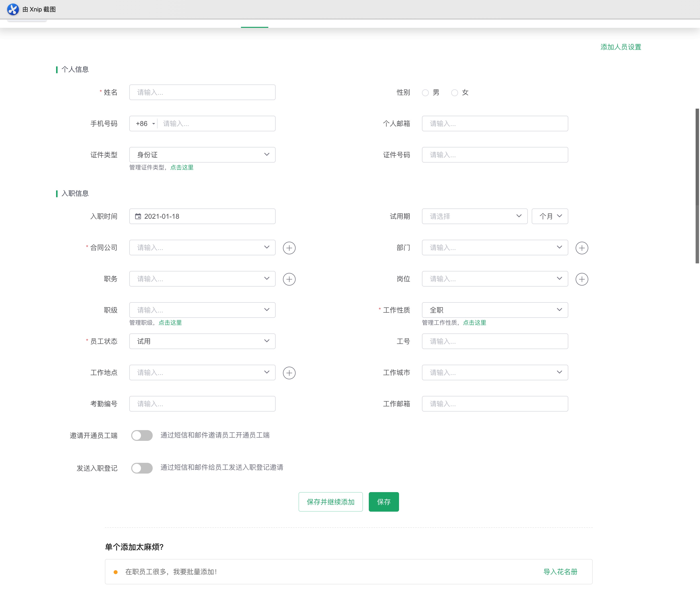The height and width of the screenshot is (600, 700).
Task: Click the plus icon beside 职务
Action: 289,279
